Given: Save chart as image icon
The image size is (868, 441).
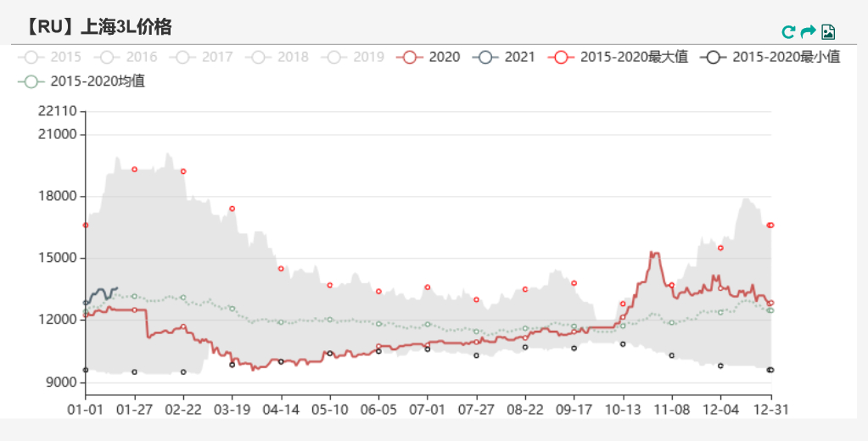Looking at the screenshot, I should point(828,32).
